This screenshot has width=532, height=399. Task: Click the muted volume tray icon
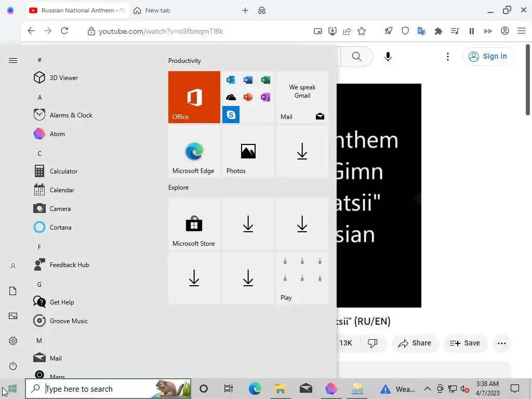click(x=465, y=389)
